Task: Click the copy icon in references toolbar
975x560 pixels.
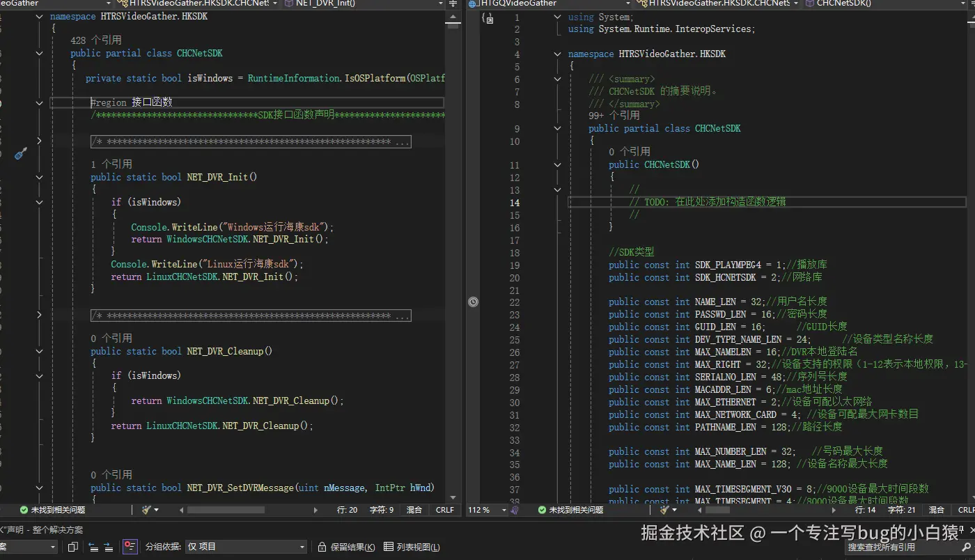Action: 72,547
